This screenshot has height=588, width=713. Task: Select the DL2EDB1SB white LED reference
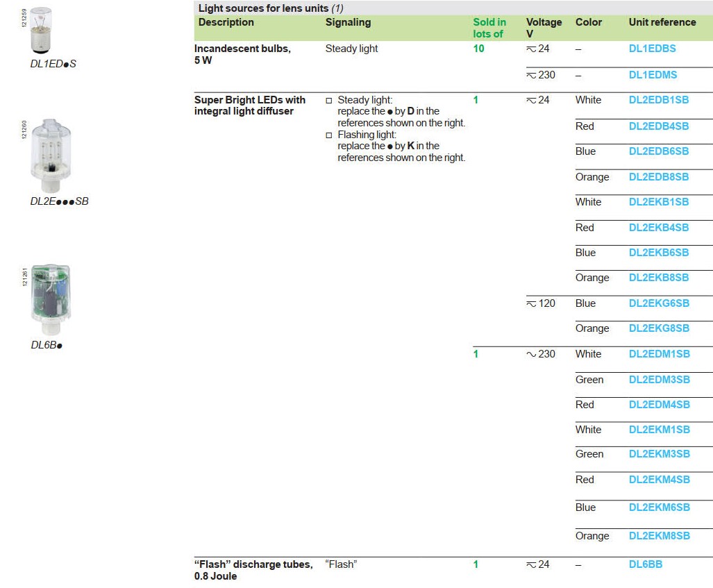coord(659,100)
